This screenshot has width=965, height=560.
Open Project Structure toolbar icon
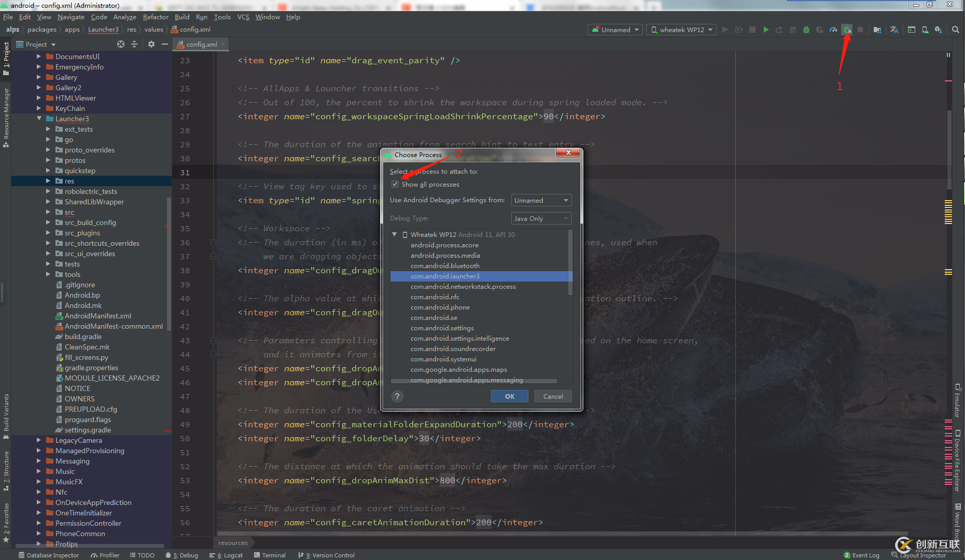click(877, 30)
